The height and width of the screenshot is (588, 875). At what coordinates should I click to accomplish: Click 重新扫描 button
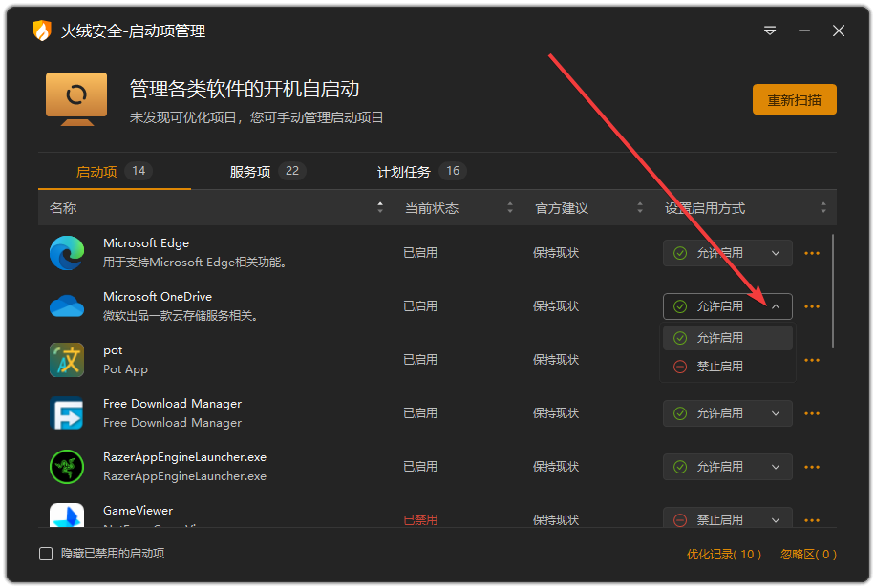pyautogui.click(x=794, y=99)
